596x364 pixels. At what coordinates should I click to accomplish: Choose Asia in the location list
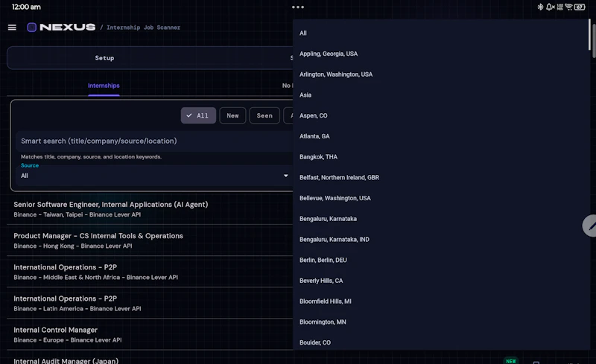pyautogui.click(x=441, y=95)
